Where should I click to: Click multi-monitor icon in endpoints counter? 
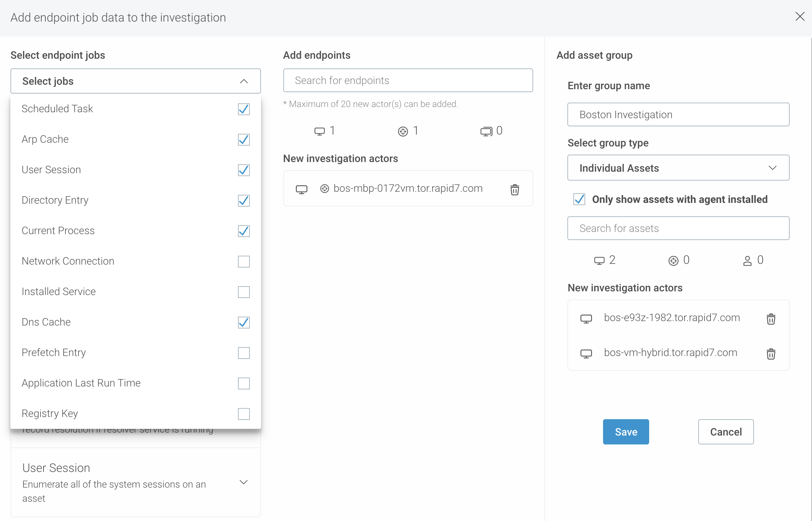click(486, 131)
